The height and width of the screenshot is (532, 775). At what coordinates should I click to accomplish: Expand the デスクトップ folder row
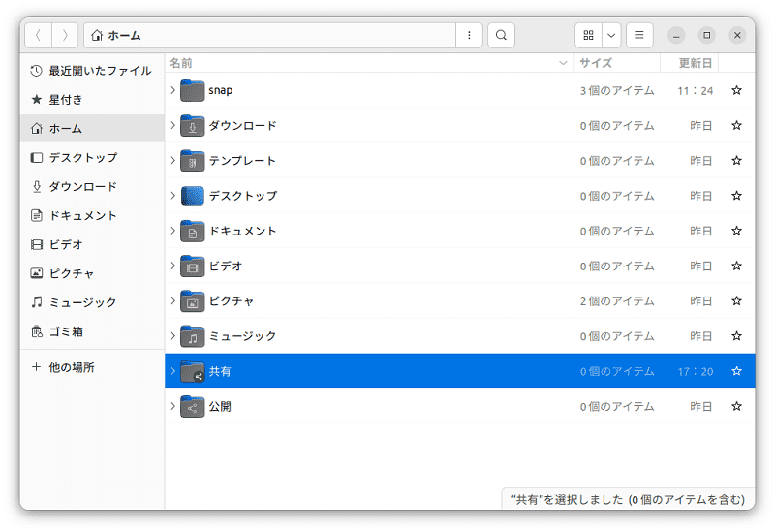pyautogui.click(x=173, y=196)
